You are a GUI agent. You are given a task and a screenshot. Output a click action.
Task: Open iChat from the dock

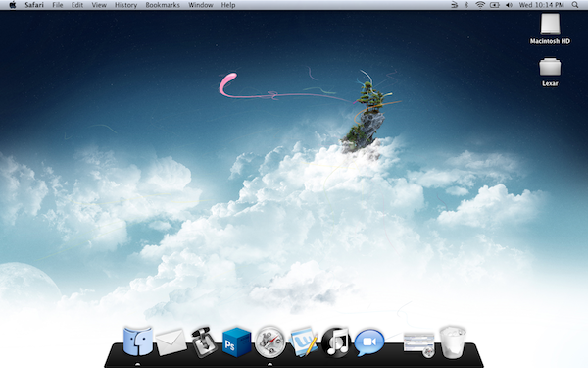[x=369, y=342]
